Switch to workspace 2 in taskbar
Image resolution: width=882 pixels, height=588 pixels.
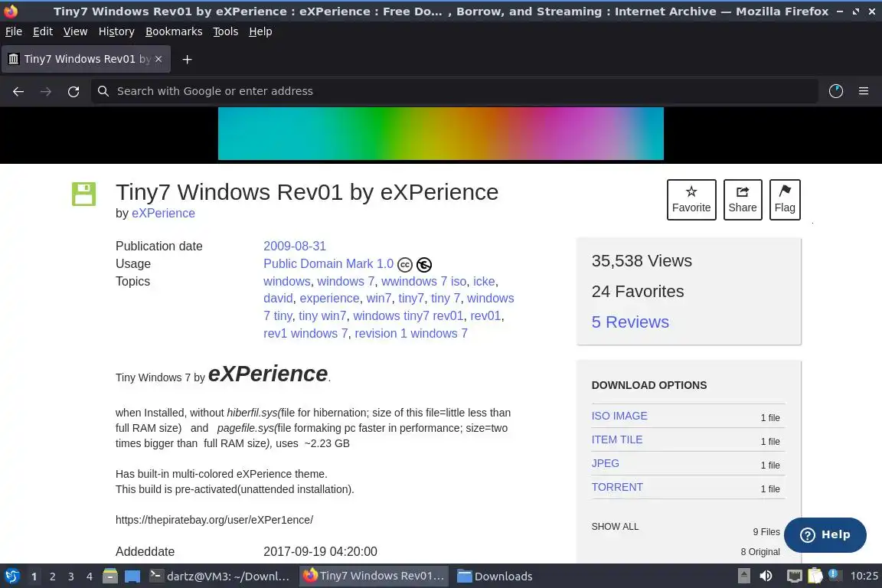point(52,577)
